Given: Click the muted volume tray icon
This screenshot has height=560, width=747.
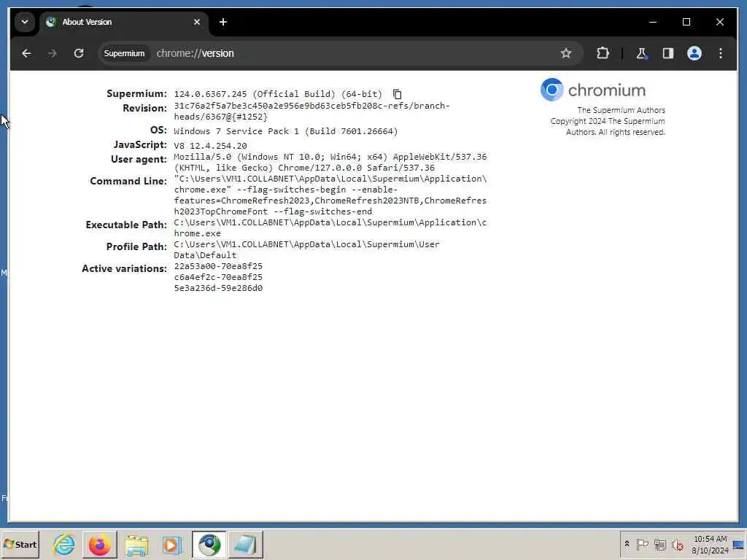Looking at the screenshot, I should coord(678,544).
